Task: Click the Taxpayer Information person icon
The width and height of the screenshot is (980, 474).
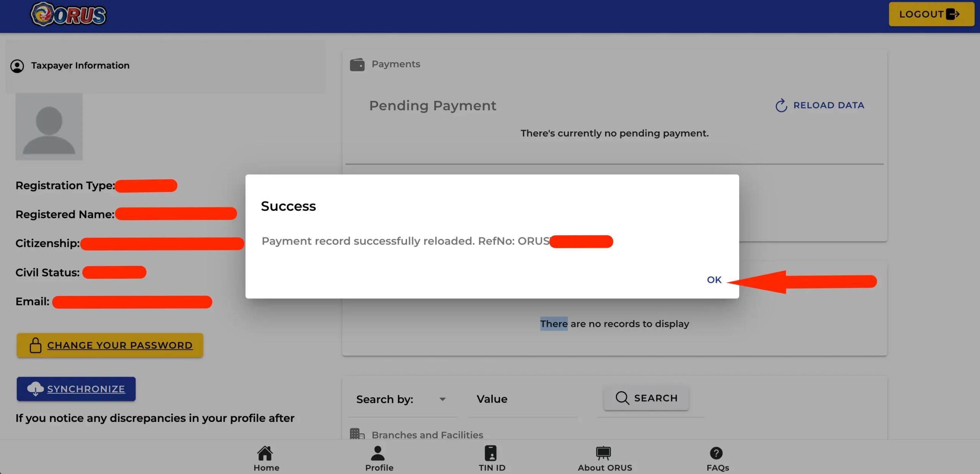Action: pos(17,66)
